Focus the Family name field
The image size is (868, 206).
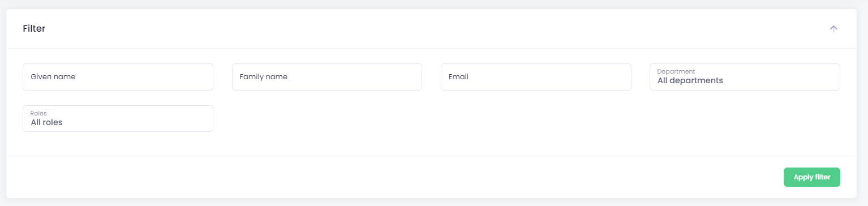click(x=327, y=77)
